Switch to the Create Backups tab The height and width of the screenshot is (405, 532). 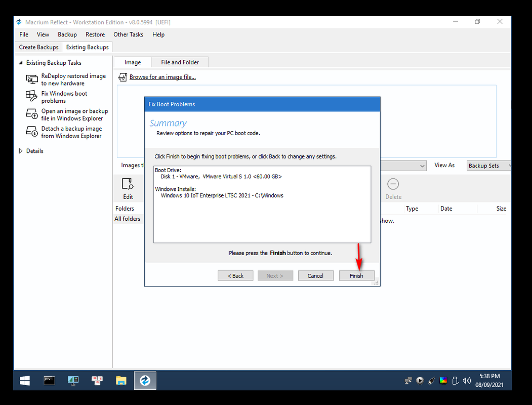point(38,47)
